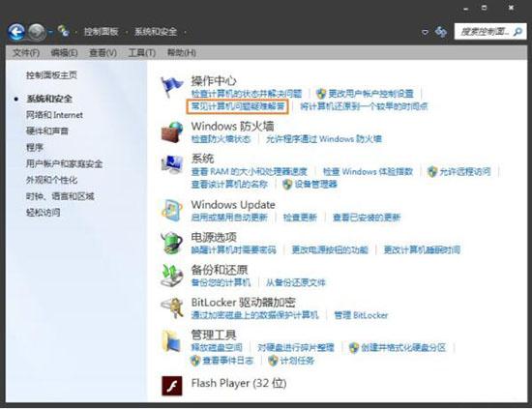Click 启用或禁用自动更新 link
The height and width of the screenshot is (409, 532).
229,218
